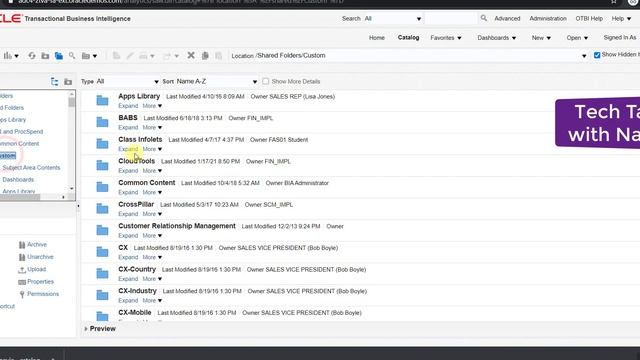Screen dimensions: 640x360
Task: Open the view folder dropdown in toolbar
Action: pyautogui.click(x=89, y=56)
